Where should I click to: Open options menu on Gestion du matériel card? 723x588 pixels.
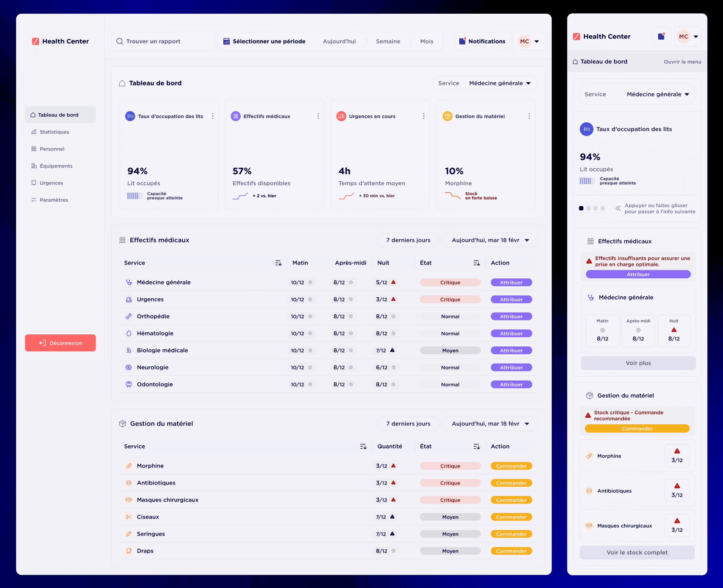(x=529, y=116)
